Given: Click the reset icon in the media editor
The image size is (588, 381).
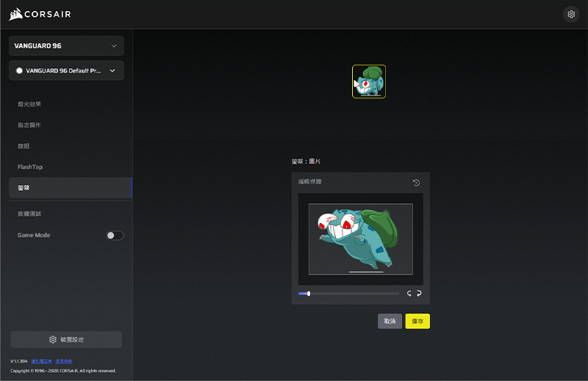Looking at the screenshot, I should point(416,182).
